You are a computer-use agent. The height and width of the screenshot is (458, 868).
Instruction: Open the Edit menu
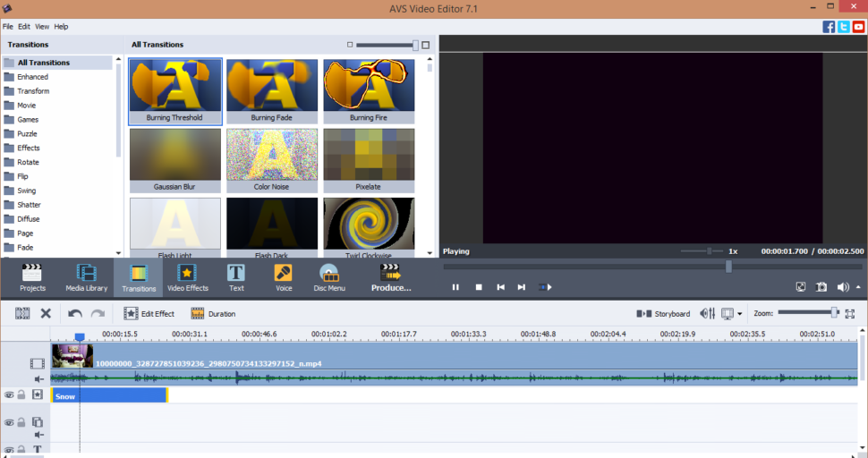point(24,27)
